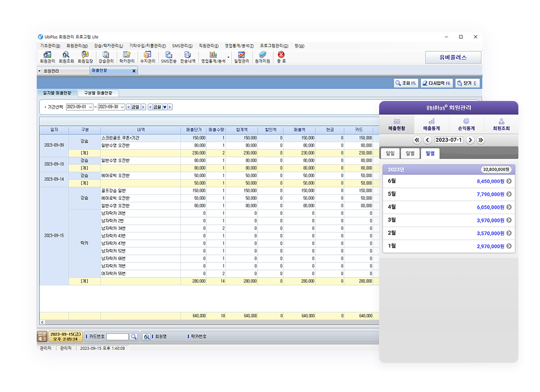Click single-left arrow beside 2023-07-1 date

coord(428,140)
